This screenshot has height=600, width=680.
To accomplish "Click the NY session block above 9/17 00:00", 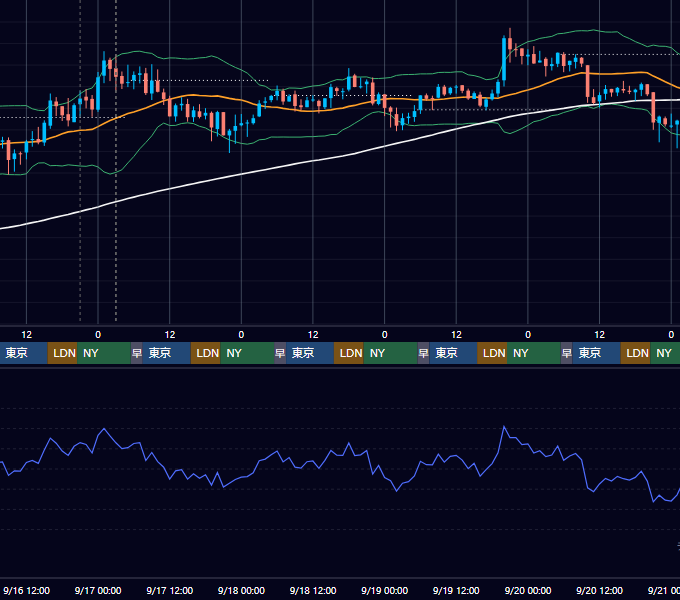I will coord(104,353).
